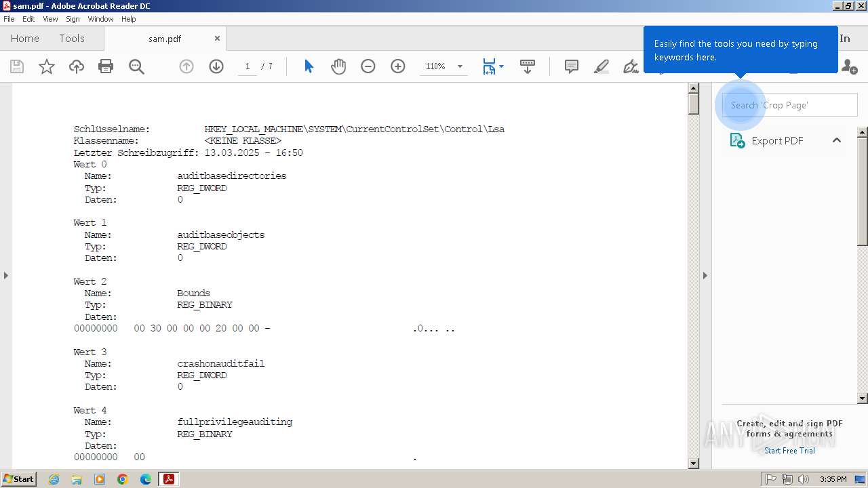Close the sam.pdf tab

pos(217,39)
